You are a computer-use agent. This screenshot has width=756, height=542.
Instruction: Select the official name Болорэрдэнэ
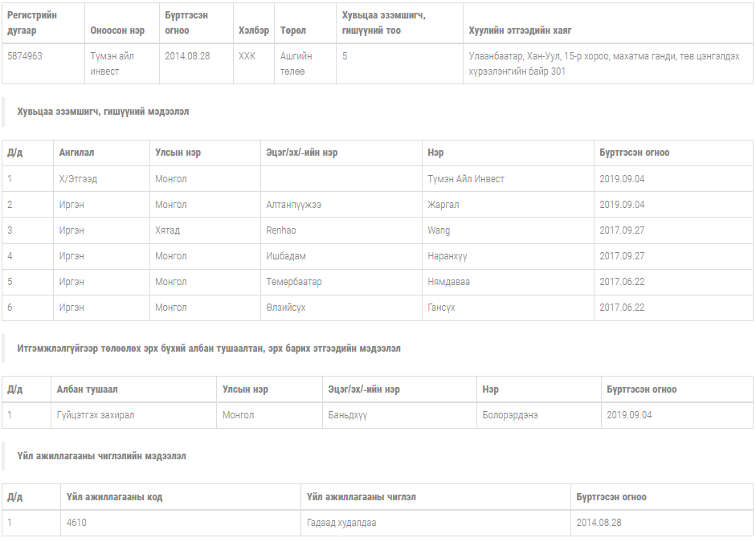[510, 415]
